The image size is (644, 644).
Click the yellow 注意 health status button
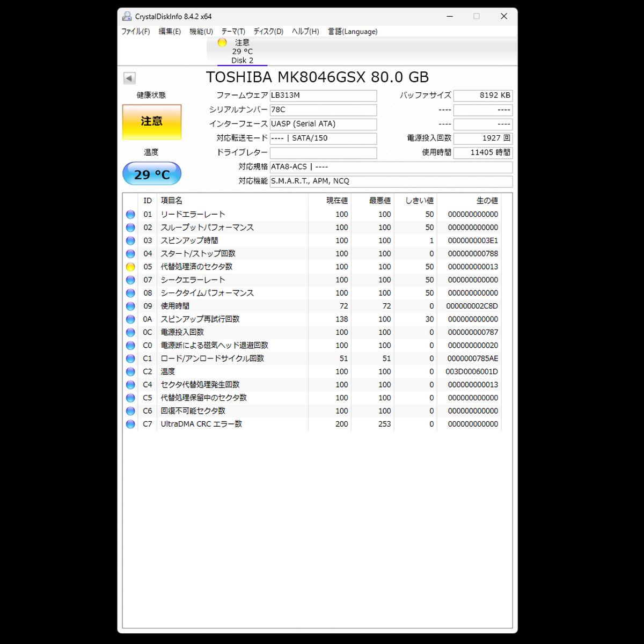point(152,122)
